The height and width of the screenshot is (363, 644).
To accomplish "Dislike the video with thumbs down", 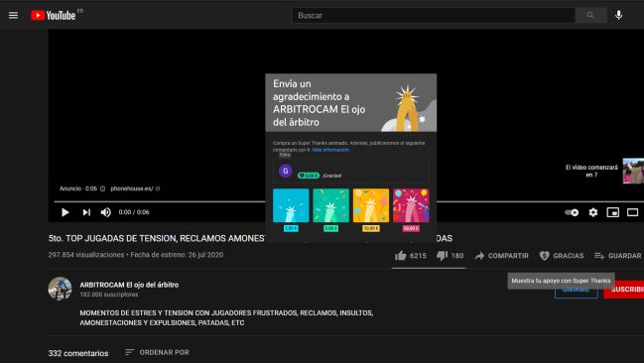I will [450, 256].
